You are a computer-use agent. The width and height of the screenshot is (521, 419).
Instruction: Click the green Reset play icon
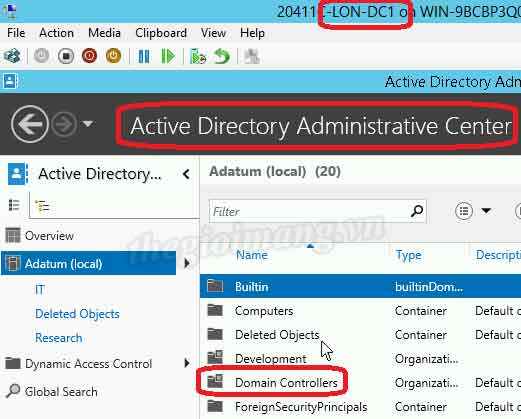(168, 56)
